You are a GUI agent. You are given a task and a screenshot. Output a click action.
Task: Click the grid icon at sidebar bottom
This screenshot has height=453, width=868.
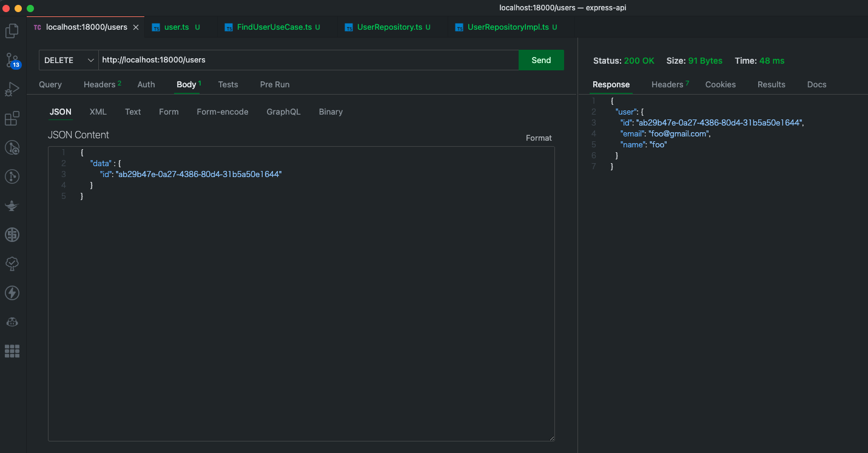pos(12,351)
